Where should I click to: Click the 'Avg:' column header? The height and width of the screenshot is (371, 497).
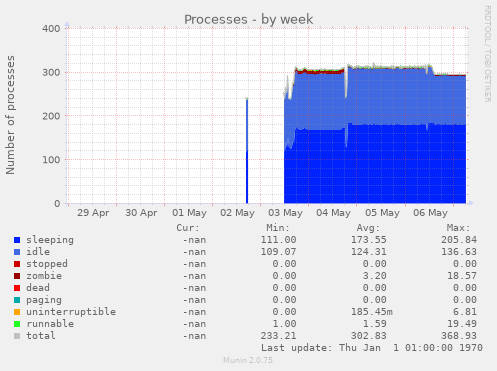click(x=368, y=228)
